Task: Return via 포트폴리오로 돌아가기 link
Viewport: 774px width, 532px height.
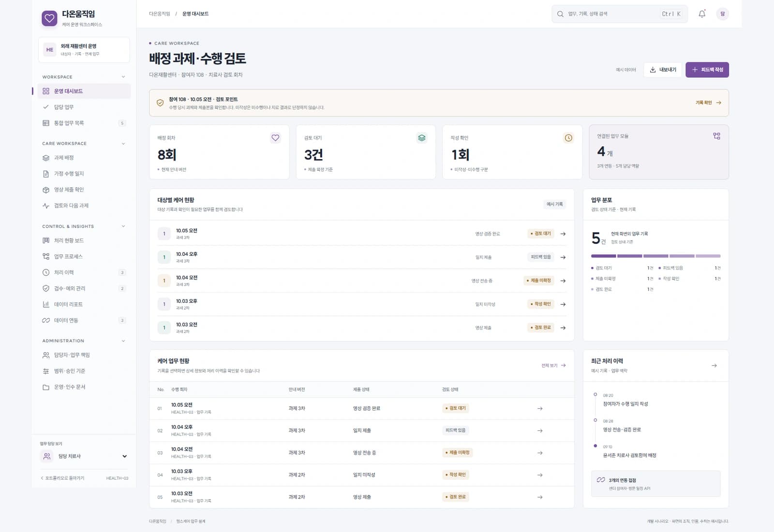Action: (62, 478)
